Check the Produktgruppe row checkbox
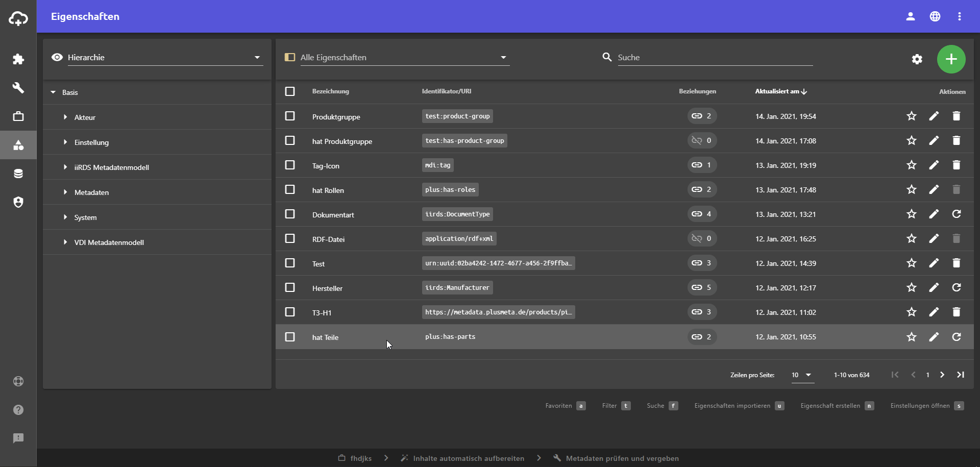 click(290, 116)
